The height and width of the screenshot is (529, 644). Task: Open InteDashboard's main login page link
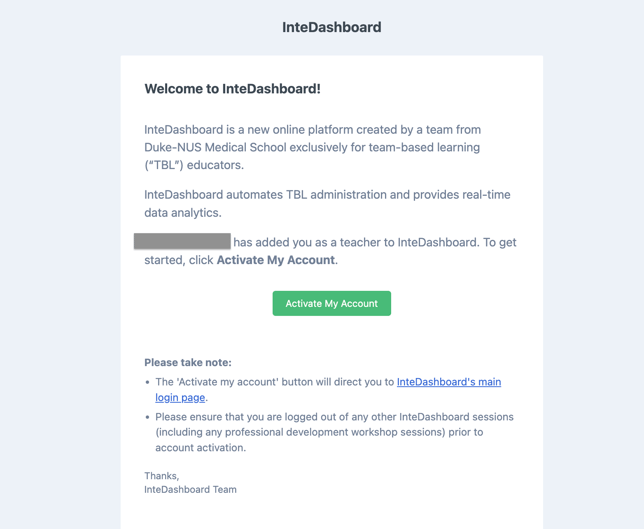tap(448, 382)
